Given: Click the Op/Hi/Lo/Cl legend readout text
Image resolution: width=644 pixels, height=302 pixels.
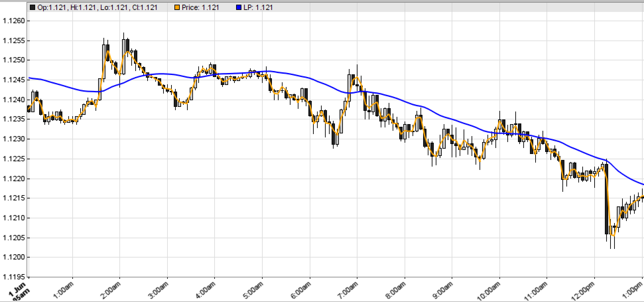Looking at the screenshot, I should click(x=97, y=7).
